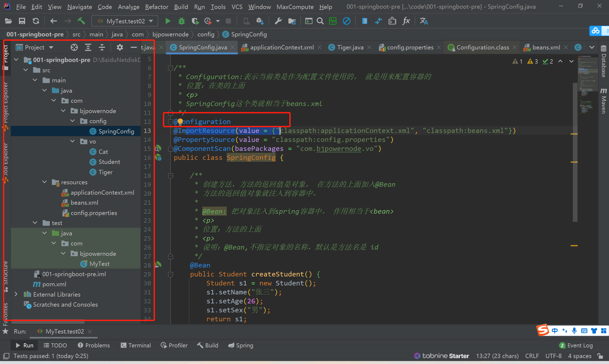Image resolution: width=609 pixels, height=364 pixels.
Task: Switch to applicationContext.xml tab
Action: coord(282,48)
